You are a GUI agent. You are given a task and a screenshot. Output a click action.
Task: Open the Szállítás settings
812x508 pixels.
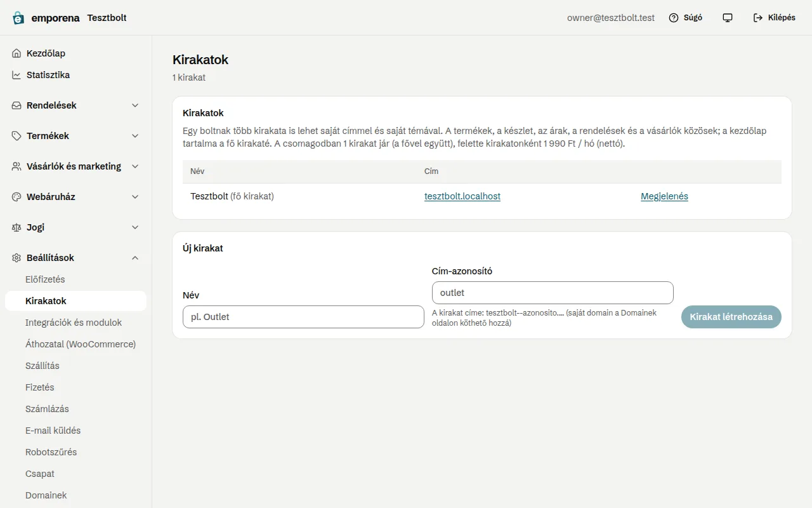tap(75, 366)
